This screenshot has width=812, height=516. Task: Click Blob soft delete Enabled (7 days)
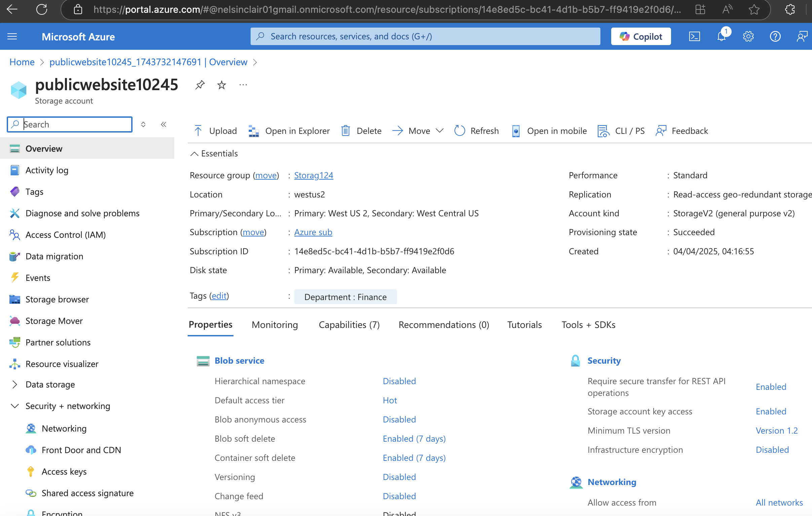click(x=414, y=439)
